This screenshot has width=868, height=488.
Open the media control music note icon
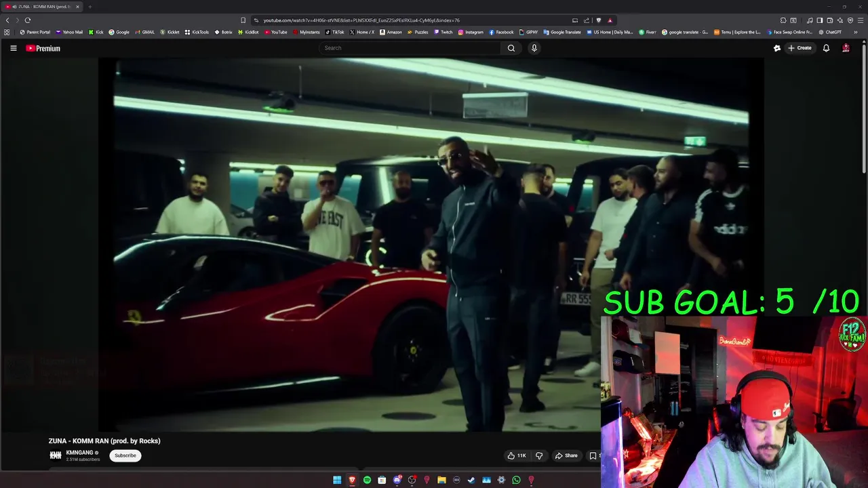[x=810, y=20]
